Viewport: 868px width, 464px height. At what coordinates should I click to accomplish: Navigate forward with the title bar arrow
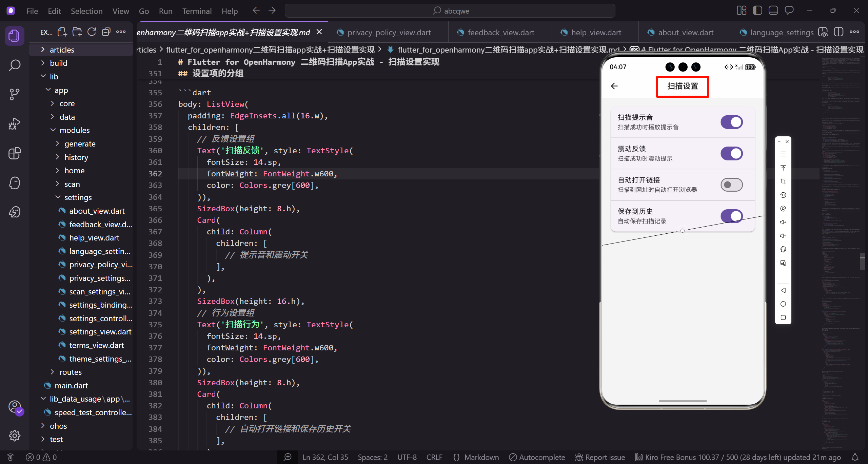tap(272, 11)
